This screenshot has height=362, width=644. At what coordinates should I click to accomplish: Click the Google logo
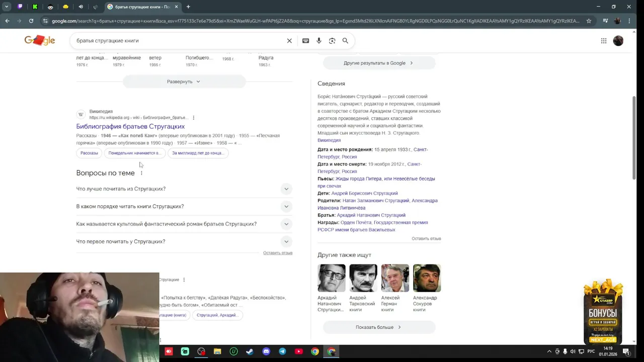tap(40, 40)
